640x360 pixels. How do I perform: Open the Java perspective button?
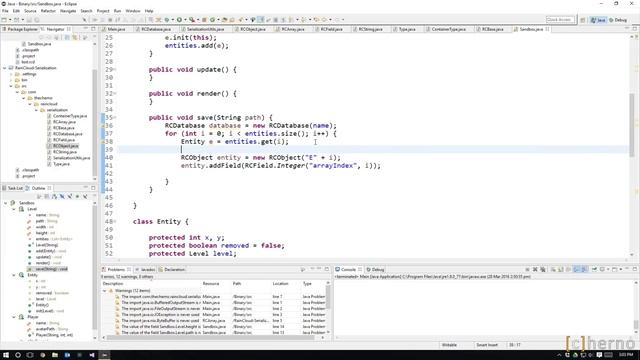click(598, 20)
